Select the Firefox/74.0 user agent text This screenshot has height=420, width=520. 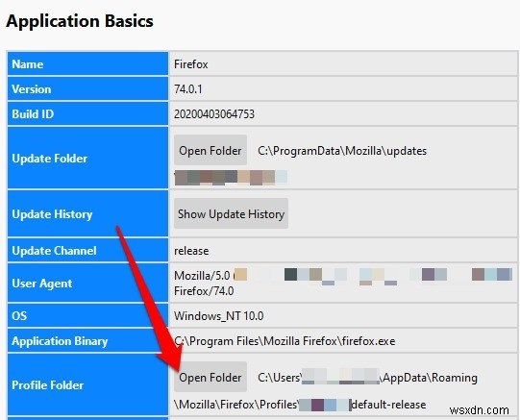pyautogui.click(x=204, y=291)
